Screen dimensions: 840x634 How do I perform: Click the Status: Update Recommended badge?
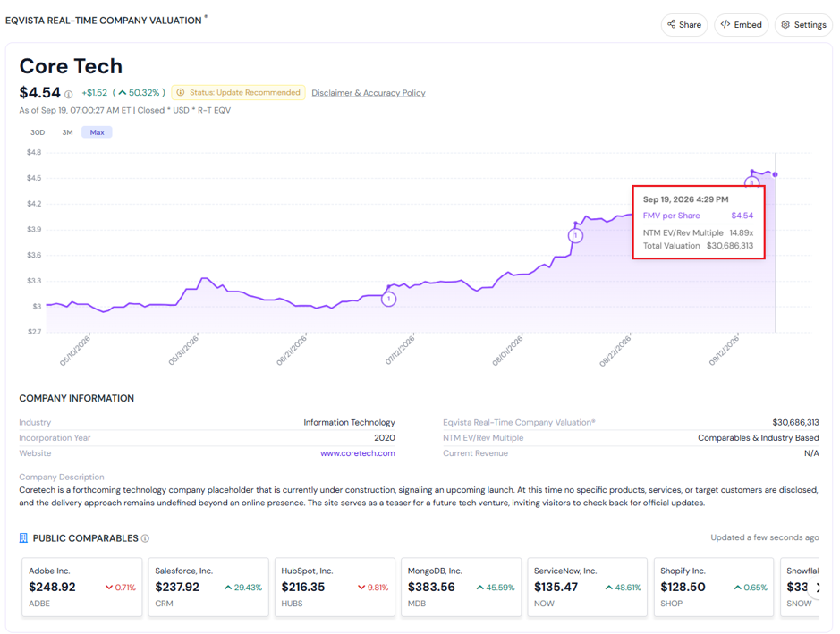point(238,93)
